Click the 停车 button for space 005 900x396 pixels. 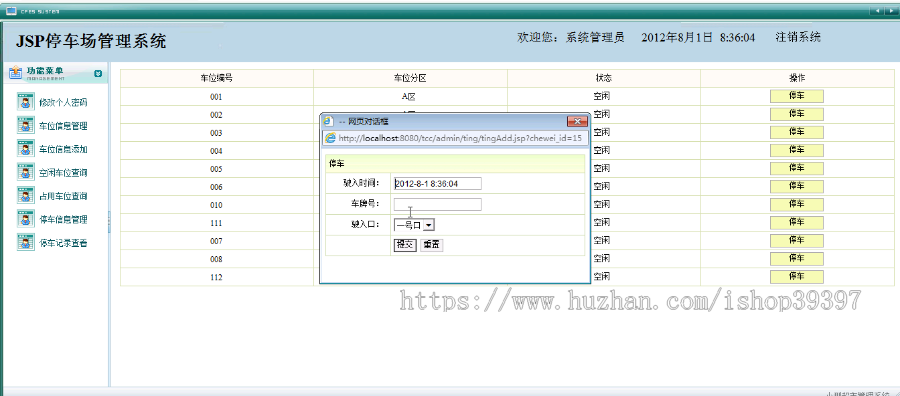[797, 168]
